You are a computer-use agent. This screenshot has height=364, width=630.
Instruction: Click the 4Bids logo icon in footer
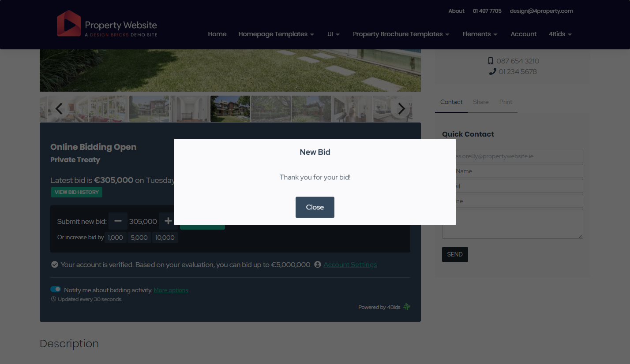407,307
